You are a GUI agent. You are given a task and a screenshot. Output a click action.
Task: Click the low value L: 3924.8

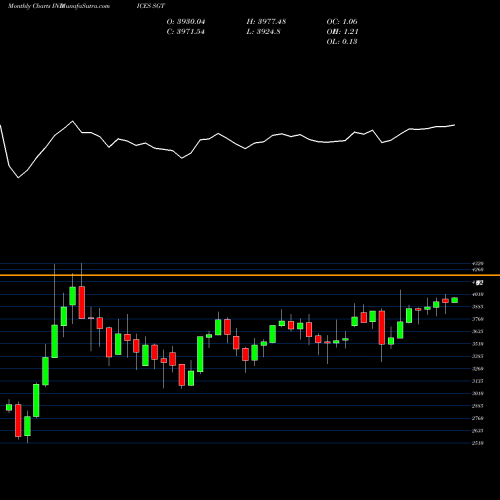(263, 32)
